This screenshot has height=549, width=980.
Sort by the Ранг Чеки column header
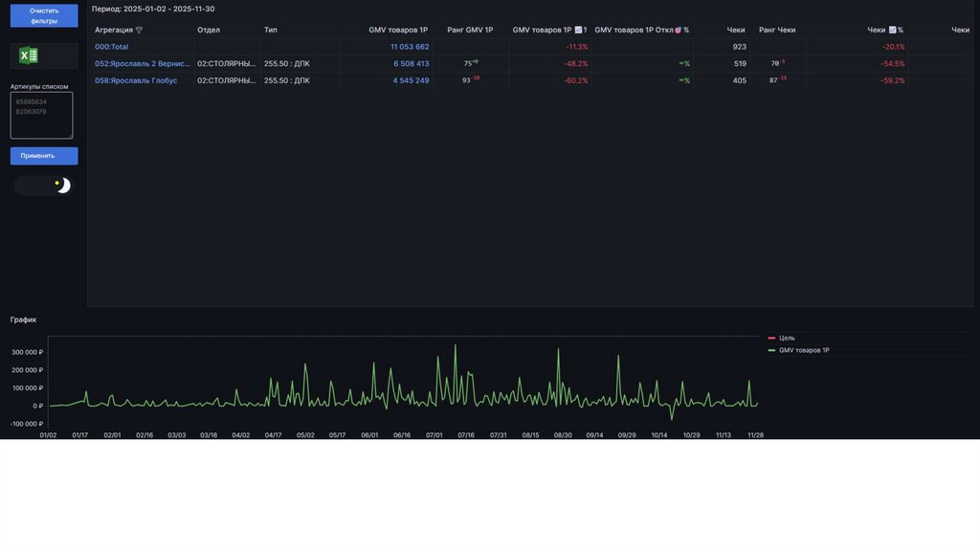(776, 30)
